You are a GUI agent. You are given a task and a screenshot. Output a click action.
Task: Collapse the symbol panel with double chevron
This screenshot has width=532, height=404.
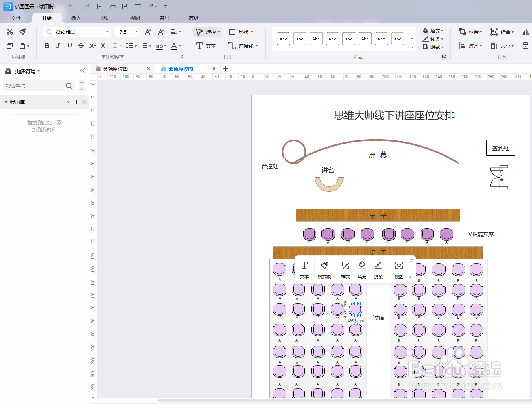coord(82,71)
